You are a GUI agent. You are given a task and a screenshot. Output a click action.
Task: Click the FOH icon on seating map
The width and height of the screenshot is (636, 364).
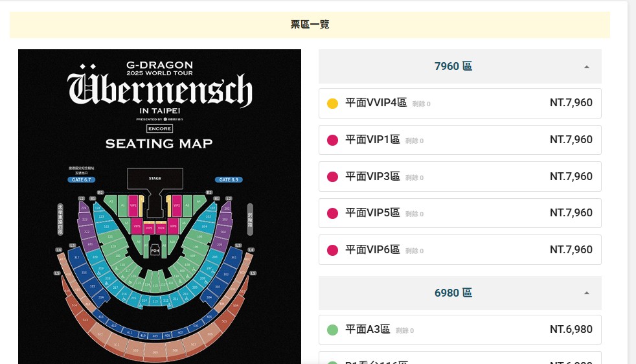155,251
